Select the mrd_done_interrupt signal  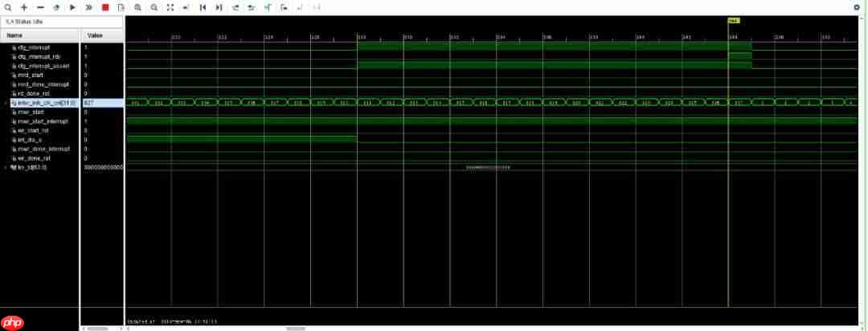[x=40, y=84]
